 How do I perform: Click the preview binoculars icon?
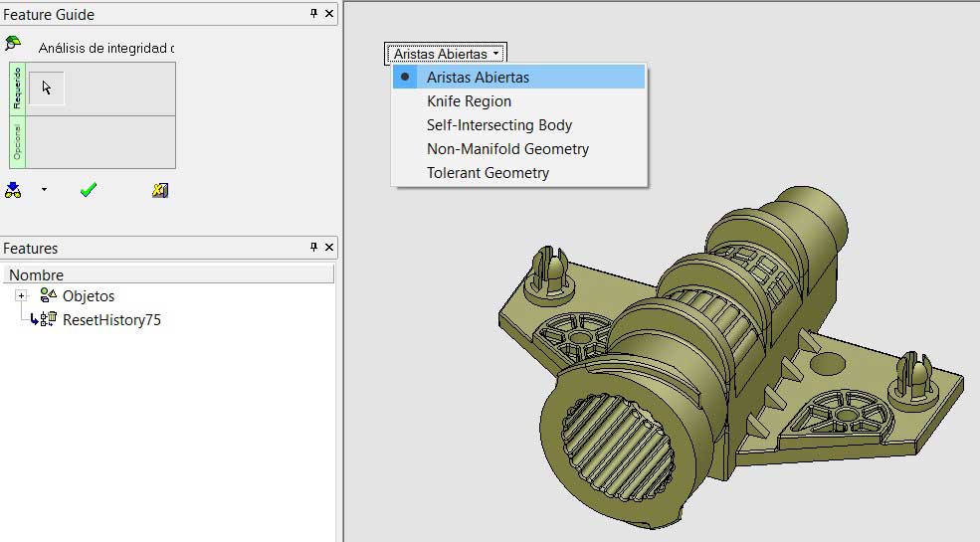[13, 190]
